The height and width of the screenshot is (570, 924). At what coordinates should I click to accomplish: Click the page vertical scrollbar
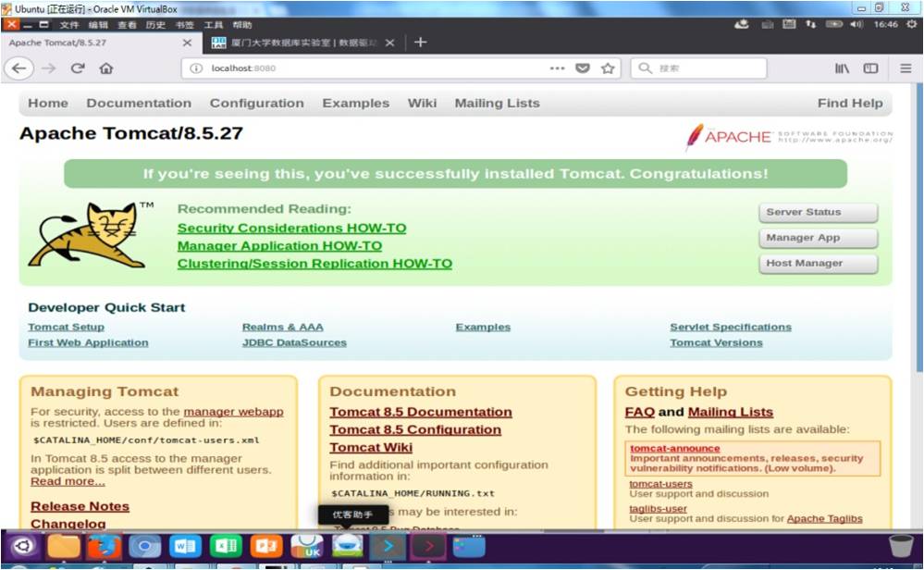(x=919, y=227)
